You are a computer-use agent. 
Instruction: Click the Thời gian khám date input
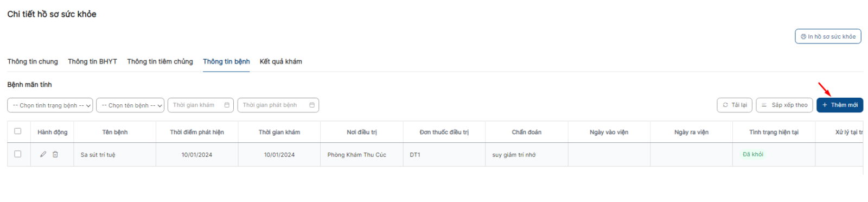pyautogui.click(x=201, y=105)
